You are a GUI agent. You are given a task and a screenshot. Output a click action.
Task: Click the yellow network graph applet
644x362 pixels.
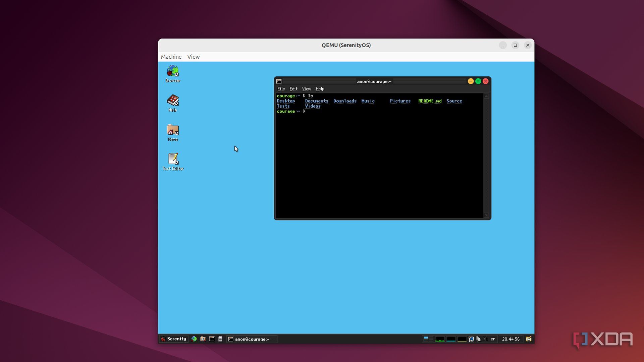462,339
